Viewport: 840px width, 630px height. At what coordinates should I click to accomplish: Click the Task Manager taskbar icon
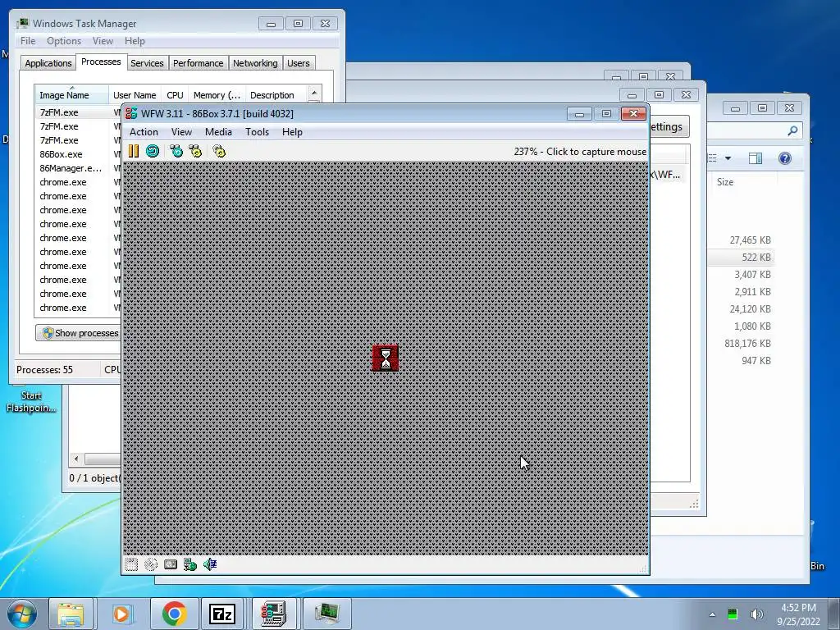tap(326, 614)
